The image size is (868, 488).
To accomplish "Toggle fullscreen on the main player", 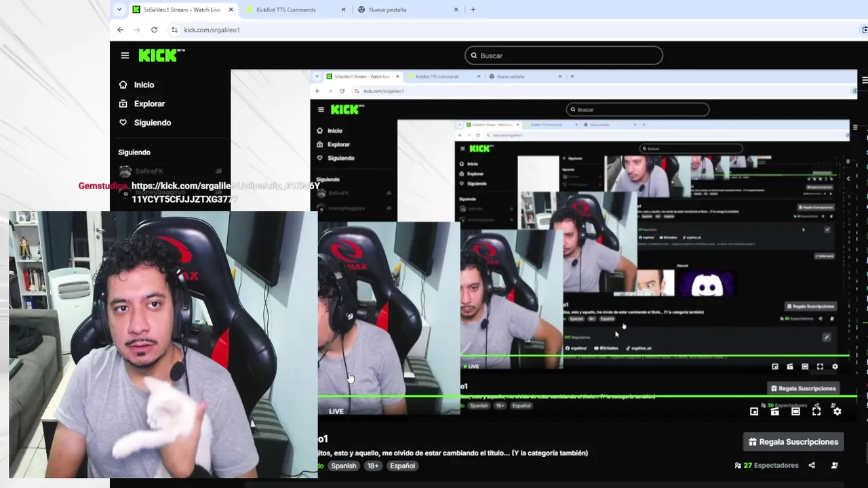I will tap(816, 411).
